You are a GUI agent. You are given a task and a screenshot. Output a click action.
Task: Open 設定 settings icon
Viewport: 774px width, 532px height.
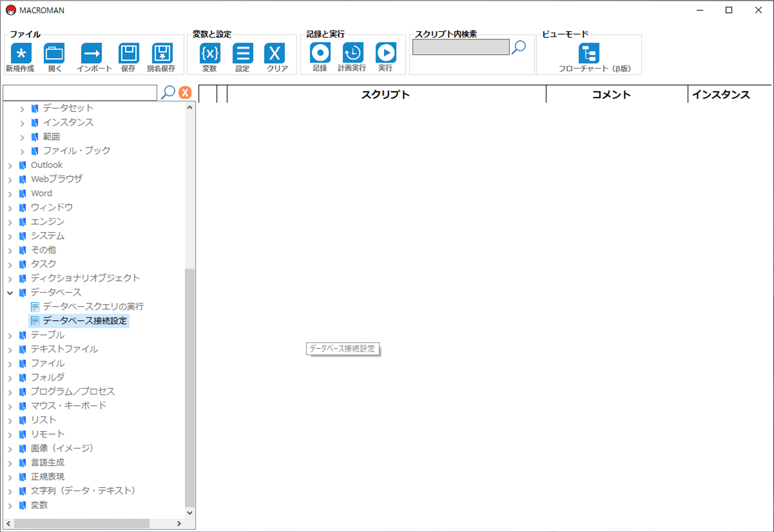[243, 53]
